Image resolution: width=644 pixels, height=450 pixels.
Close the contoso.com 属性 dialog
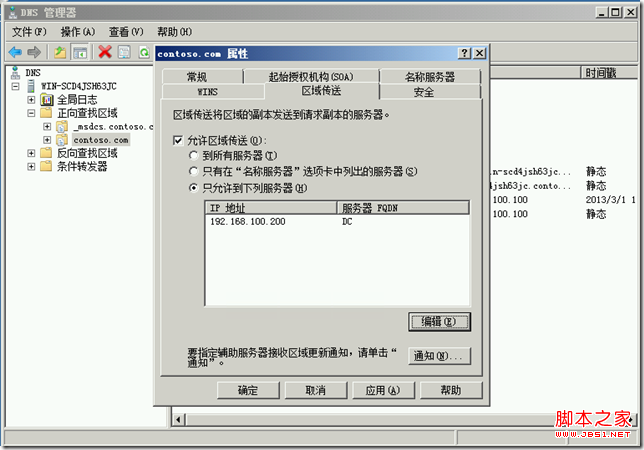pyautogui.click(x=480, y=53)
